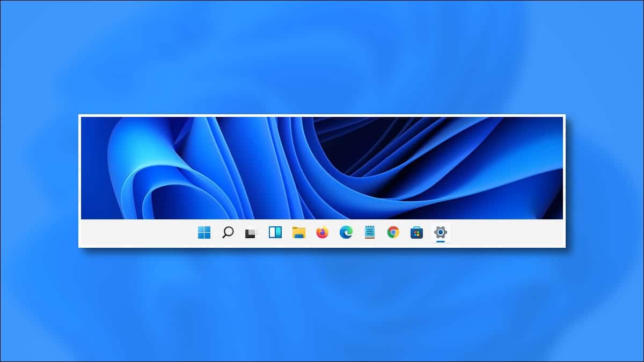Open the Microsoft Store taskbar icon
This screenshot has width=644, height=362.
[x=416, y=232]
